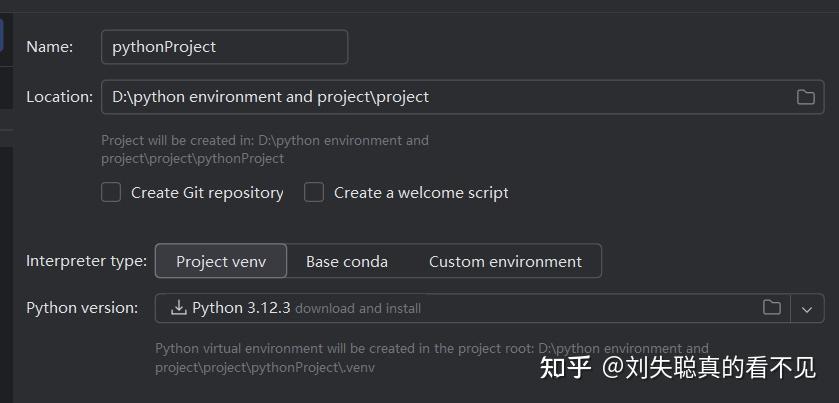Click the "Create Git repository" label text
The width and height of the screenshot is (839, 403).
207,193
